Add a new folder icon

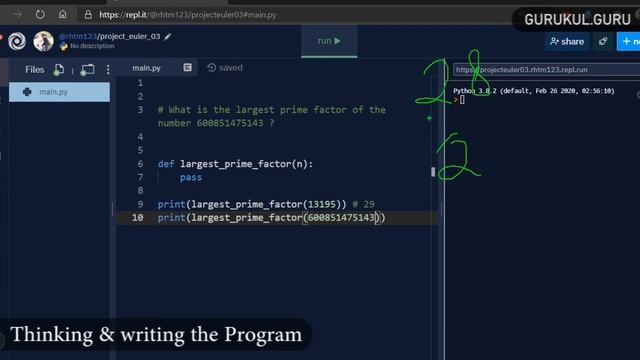[x=87, y=70]
